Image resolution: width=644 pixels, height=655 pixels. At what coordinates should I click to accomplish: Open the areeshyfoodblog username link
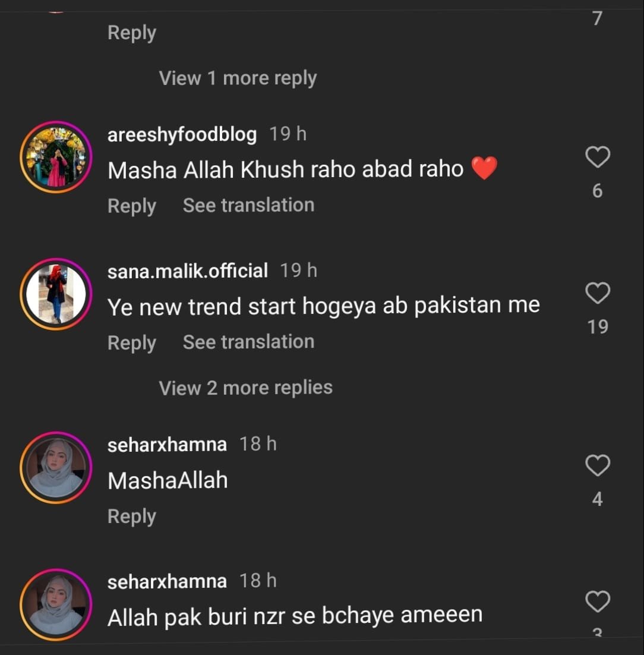pos(182,134)
